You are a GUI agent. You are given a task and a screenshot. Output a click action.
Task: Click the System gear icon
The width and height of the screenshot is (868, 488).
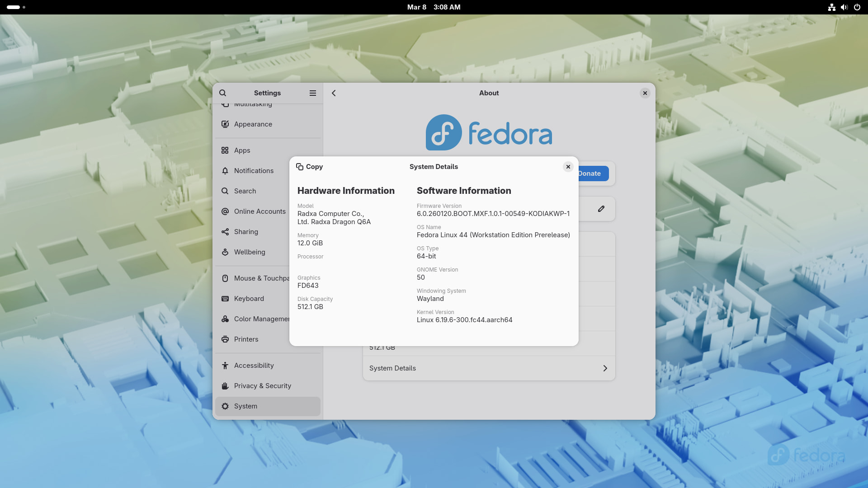[x=225, y=406]
